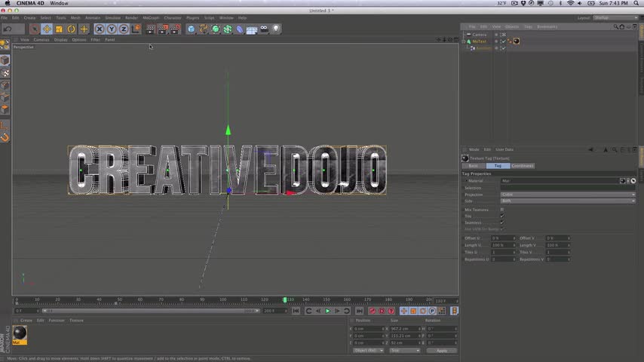Open viewport Display menu
This screenshot has height=362, width=644.
coord(61,40)
